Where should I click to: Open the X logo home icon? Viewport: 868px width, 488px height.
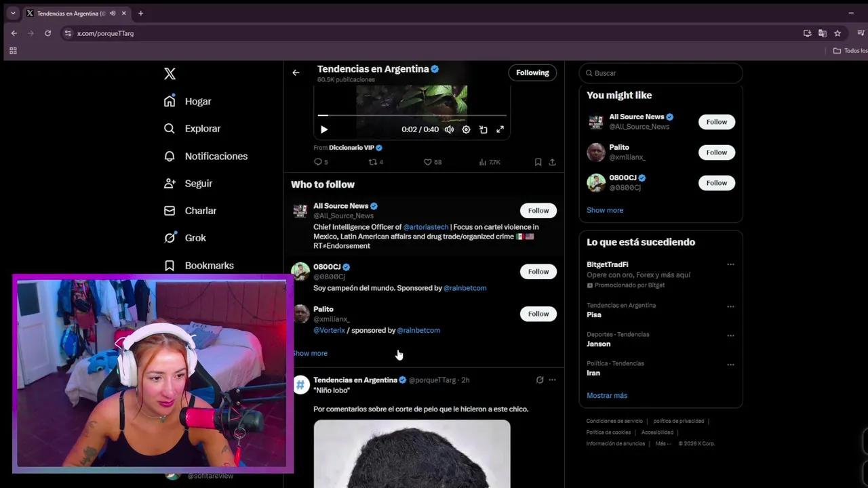(170, 73)
